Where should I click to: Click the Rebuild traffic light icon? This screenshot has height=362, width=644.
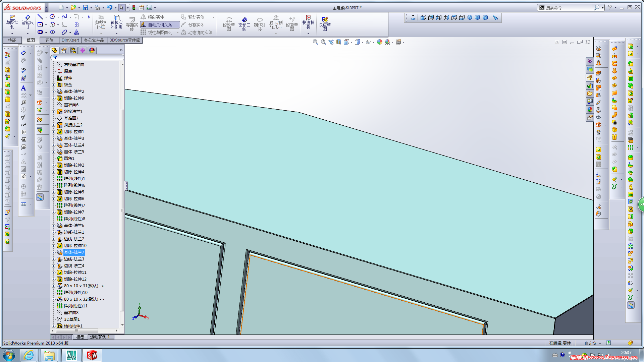click(x=134, y=7)
